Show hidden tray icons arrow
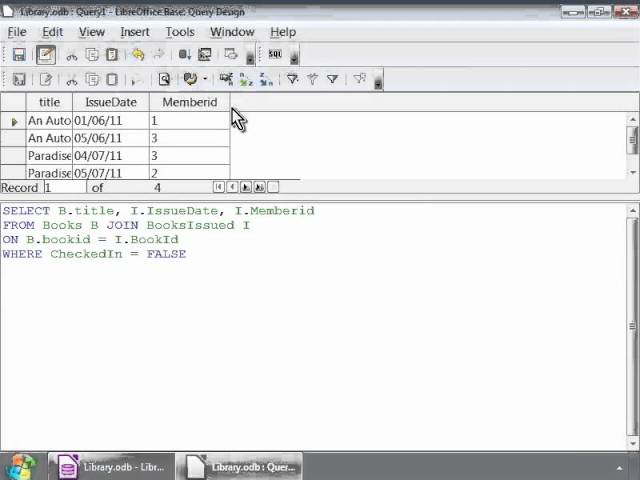640x480 pixels. pyautogui.click(x=620, y=468)
